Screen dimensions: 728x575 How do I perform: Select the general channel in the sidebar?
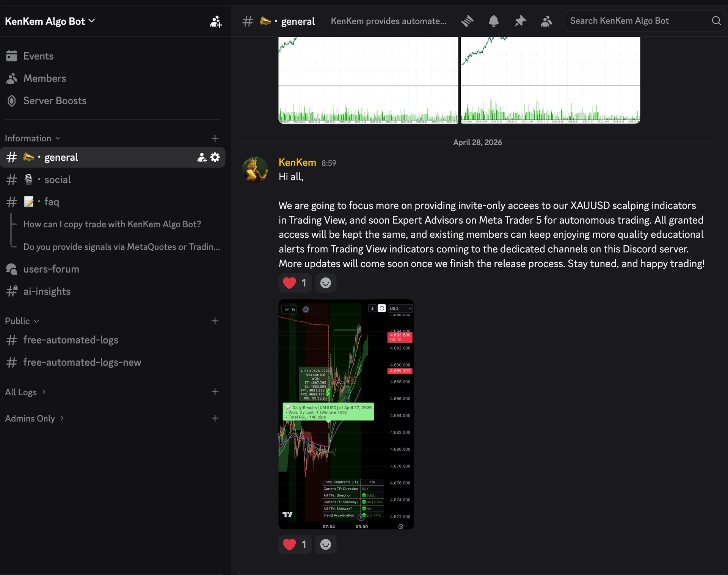coord(113,157)
